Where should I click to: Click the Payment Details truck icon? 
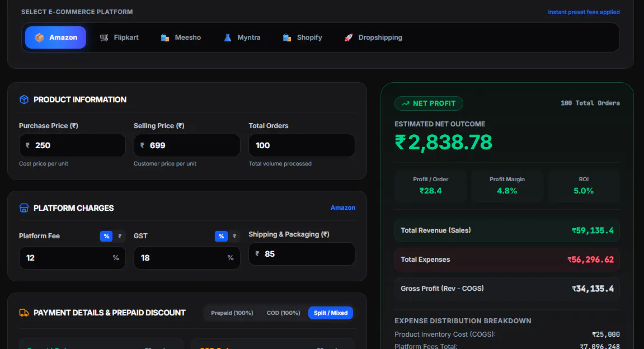coord(24,313)
